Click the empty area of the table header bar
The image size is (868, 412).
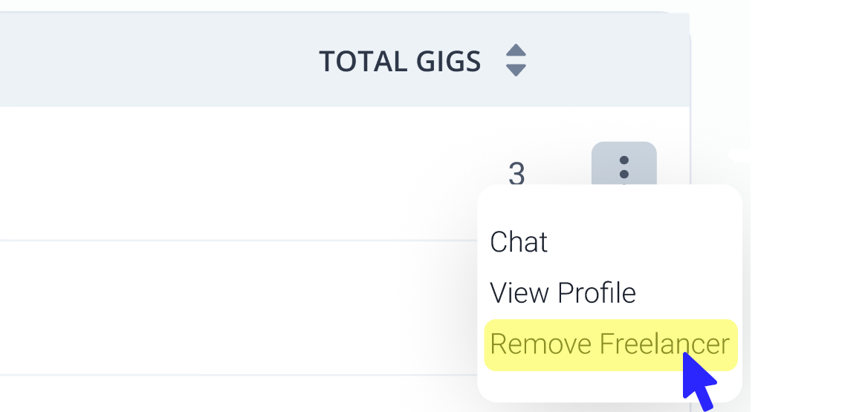coord(149,61)
